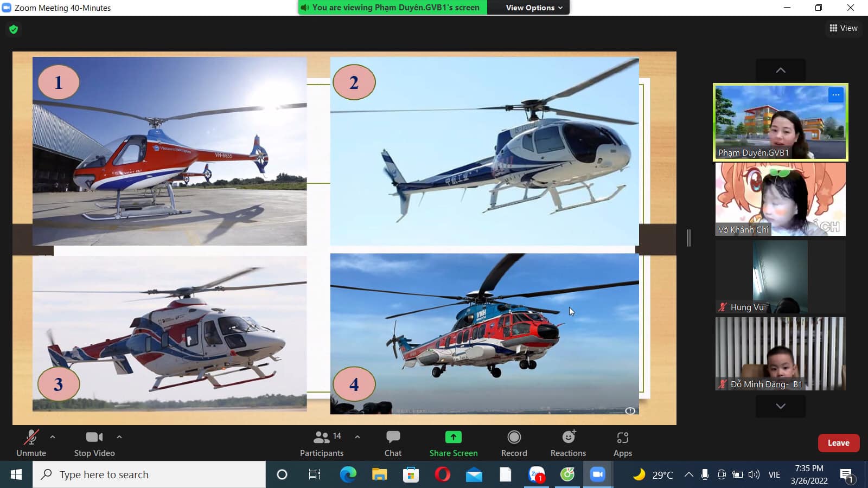Expand video options arrow beside Stop Video
The height and width of the screenshot is (488, 868).
(119, 436)
